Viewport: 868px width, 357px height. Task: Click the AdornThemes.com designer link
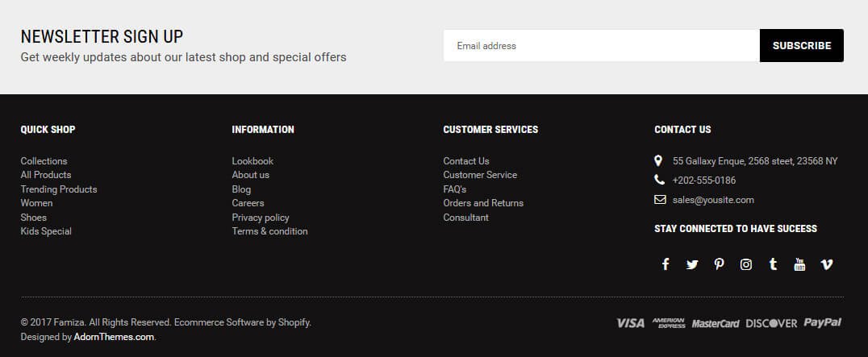click(114, 337)
